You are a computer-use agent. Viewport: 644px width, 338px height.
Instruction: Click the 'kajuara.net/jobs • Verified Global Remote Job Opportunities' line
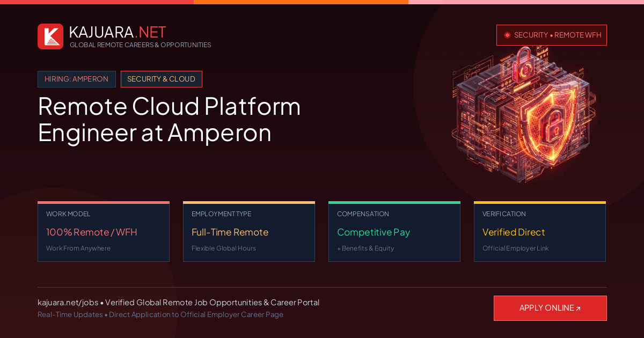(178, 303)
